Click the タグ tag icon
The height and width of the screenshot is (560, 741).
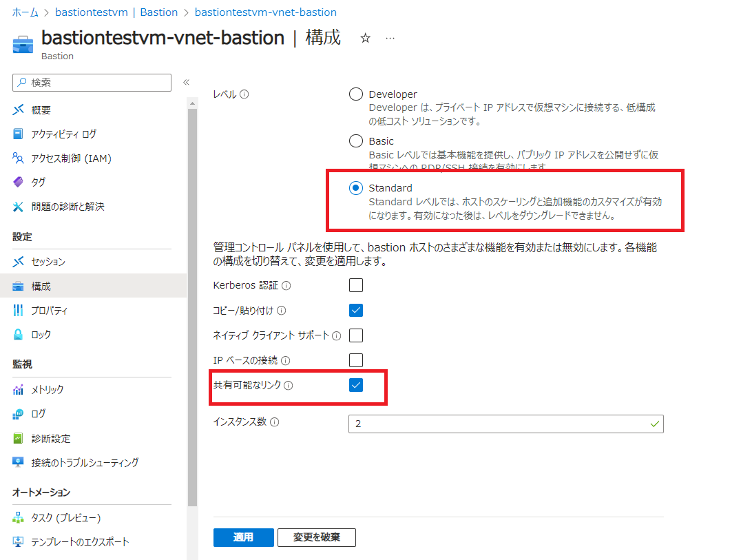point(18,182)
